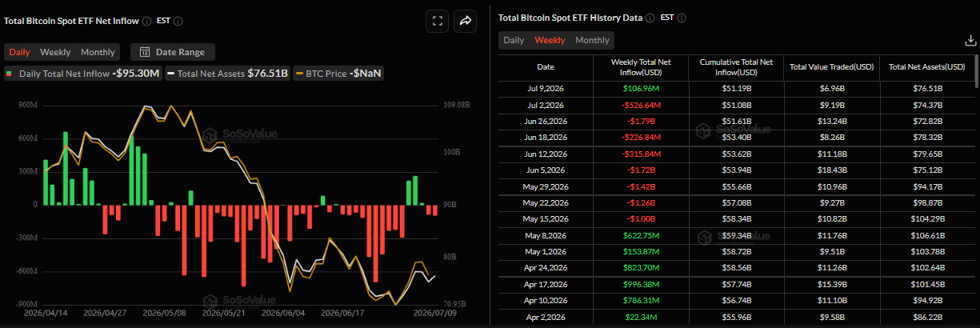
Task: Click Weekly Total Net Inflow column header
Action: [x=640, y=67]
